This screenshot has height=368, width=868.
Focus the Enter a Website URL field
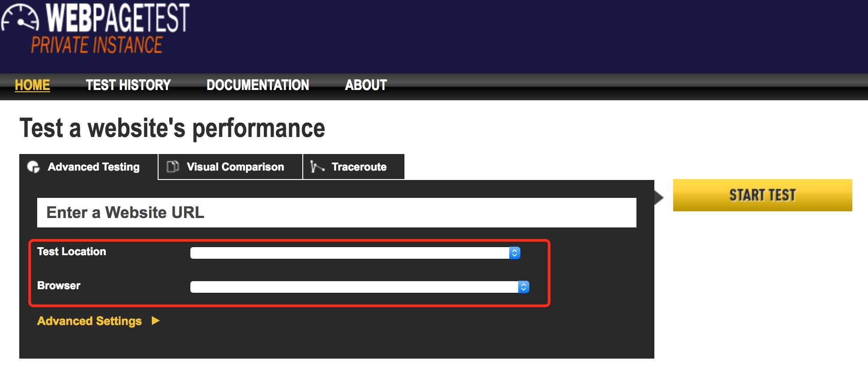(x=336, y=213)
